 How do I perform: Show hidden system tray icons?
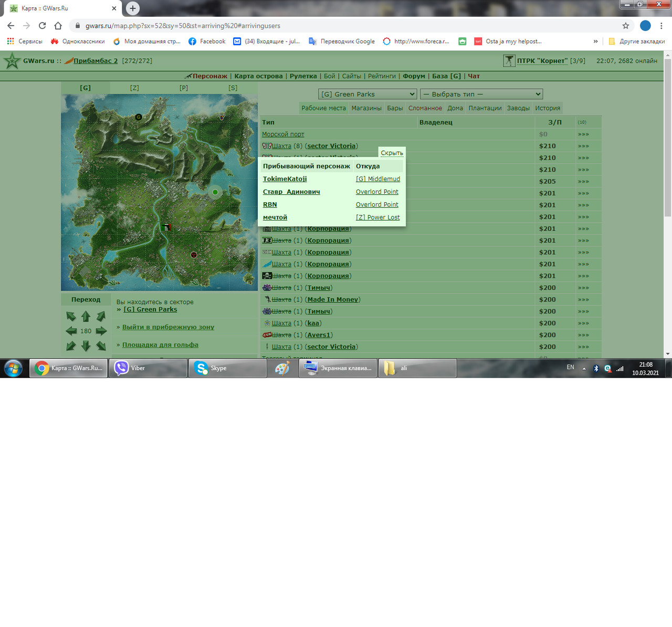[584, 369]
